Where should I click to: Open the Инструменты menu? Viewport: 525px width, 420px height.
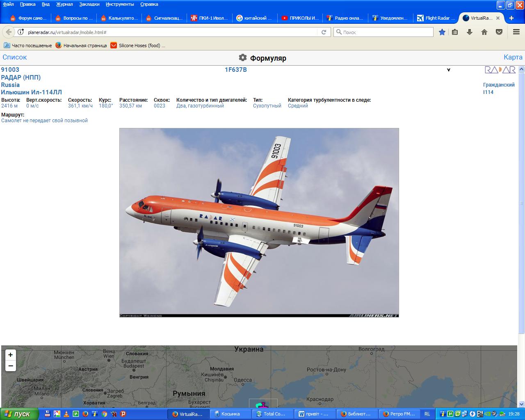pos(119,4)
